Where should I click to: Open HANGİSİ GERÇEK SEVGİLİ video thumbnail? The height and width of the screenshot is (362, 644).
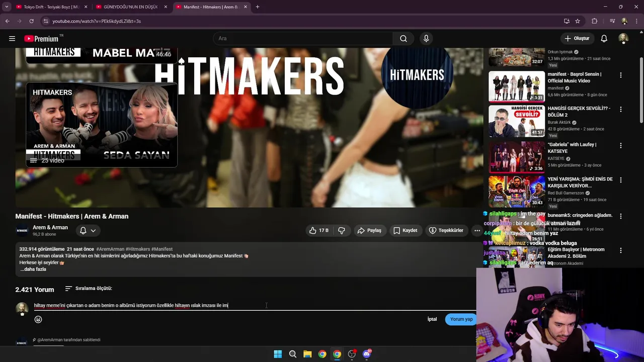(x=517, y=121)
